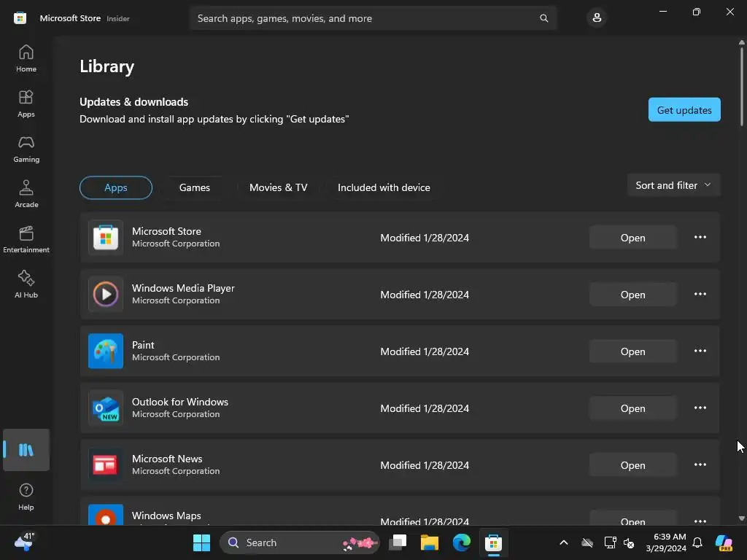The image size is (747, 560).
Task: Click the Get updates button
Action: coord(684,110)
